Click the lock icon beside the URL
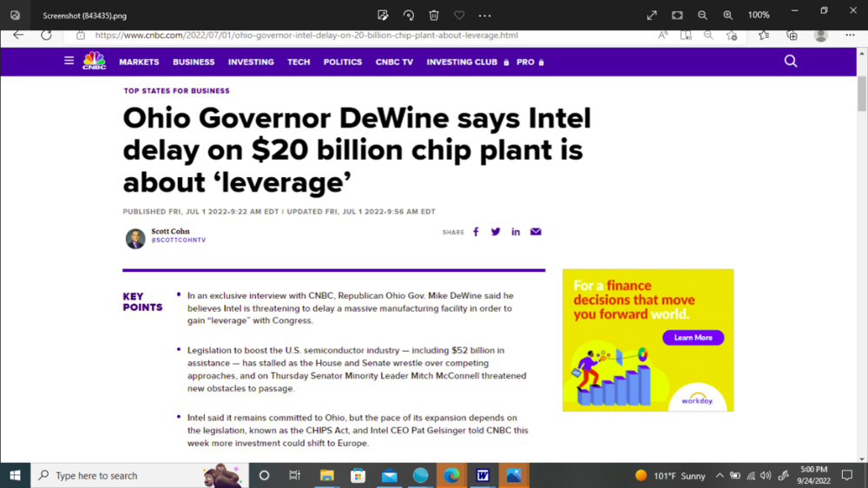Image resolution: width=868 pixels, height=488 pixels. tap(81, 36)
